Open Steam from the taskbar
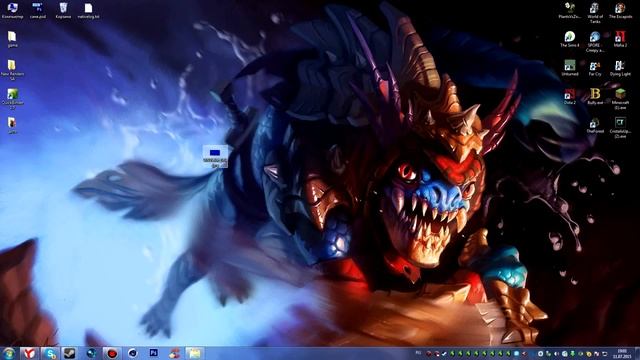 pyautogui.click(x=70, y=353)
